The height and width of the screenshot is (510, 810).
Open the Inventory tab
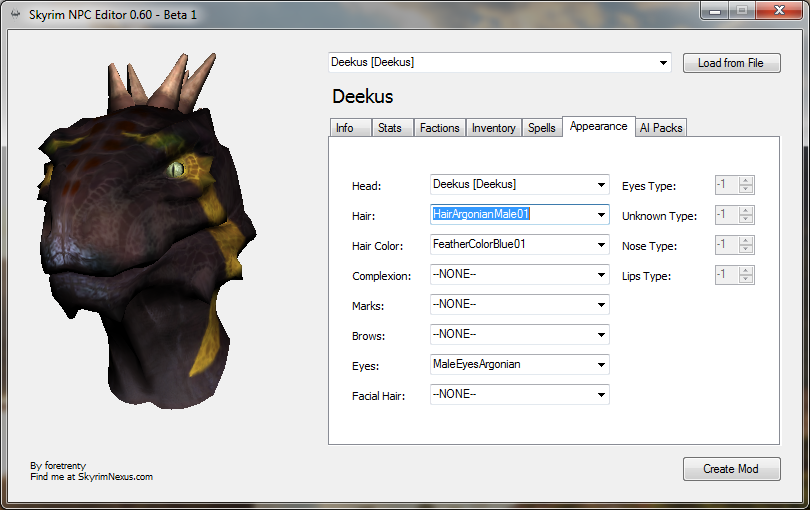click(493, 128)
